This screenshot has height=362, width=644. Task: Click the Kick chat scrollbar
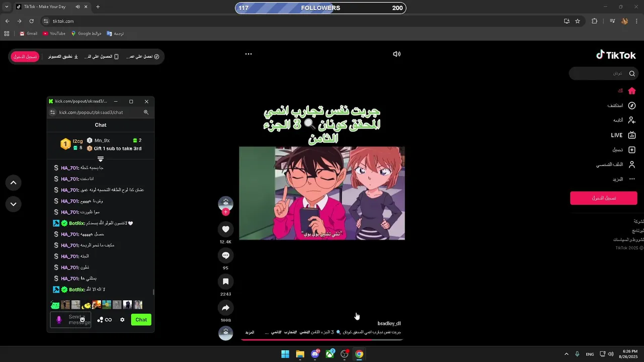coord(153,292)
